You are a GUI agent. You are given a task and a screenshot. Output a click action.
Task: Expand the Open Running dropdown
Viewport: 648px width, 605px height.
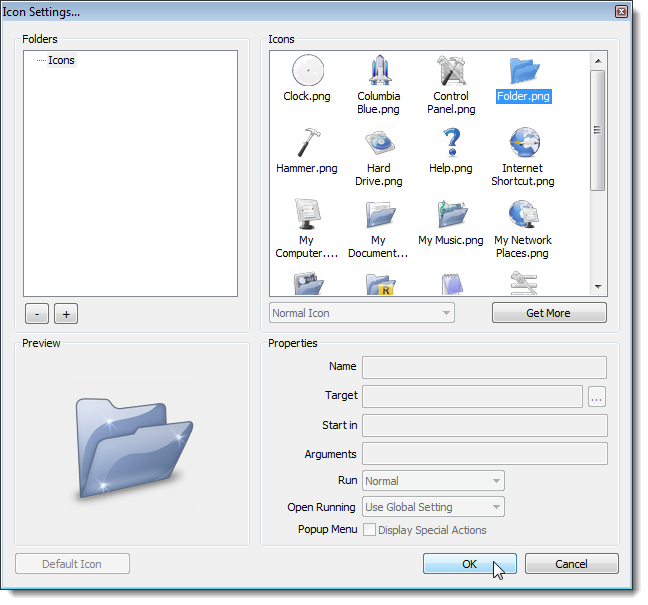pos(433,507)
